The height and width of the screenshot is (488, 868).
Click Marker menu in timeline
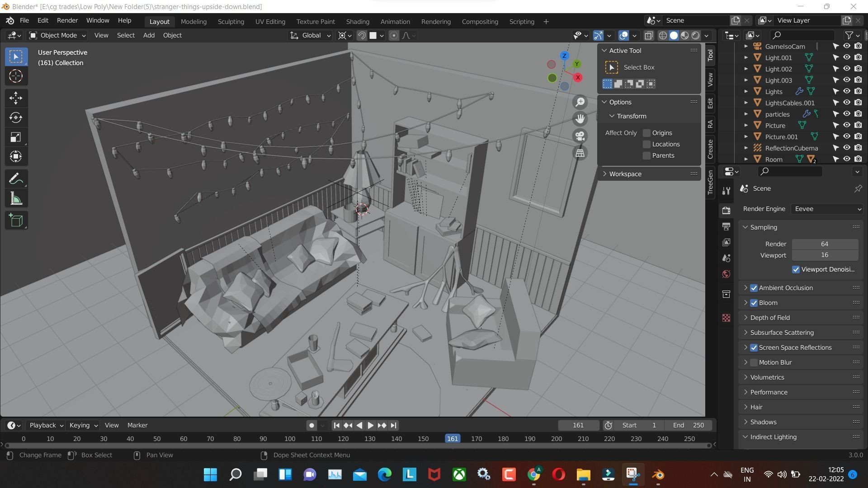137,425
